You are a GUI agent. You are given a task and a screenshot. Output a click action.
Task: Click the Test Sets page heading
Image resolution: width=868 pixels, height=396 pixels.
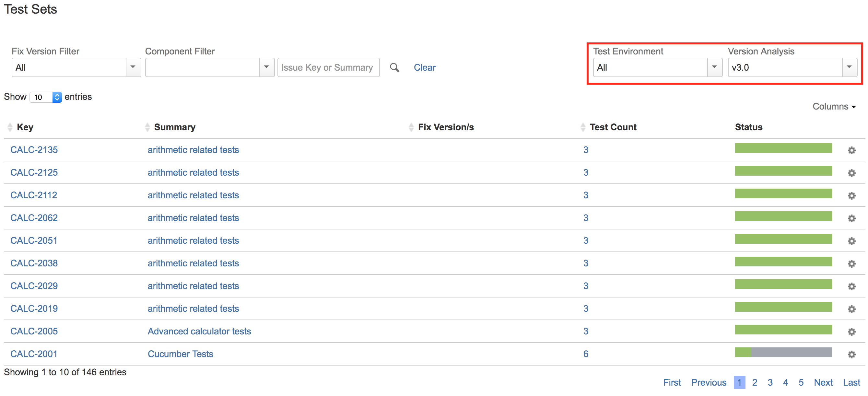30,9
